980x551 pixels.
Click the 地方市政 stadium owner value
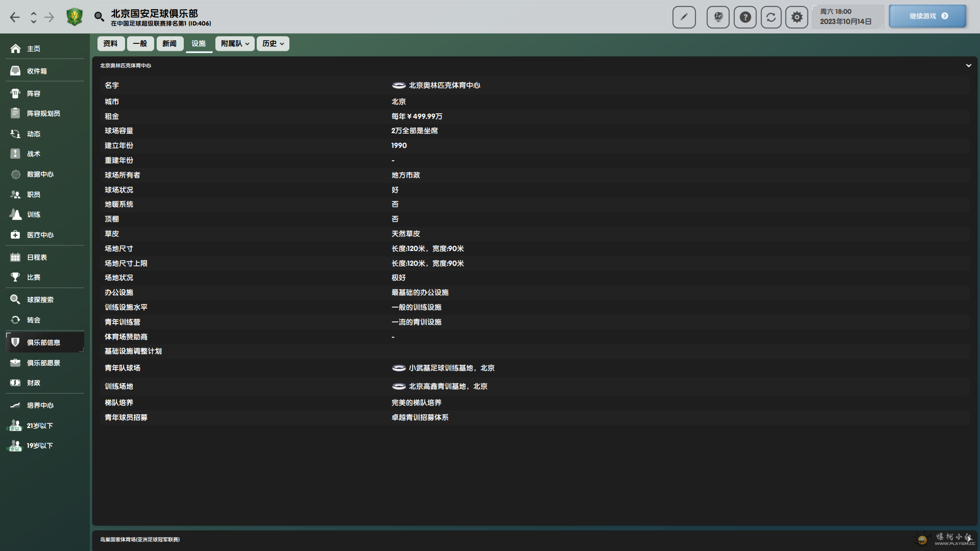pos(406,175)
